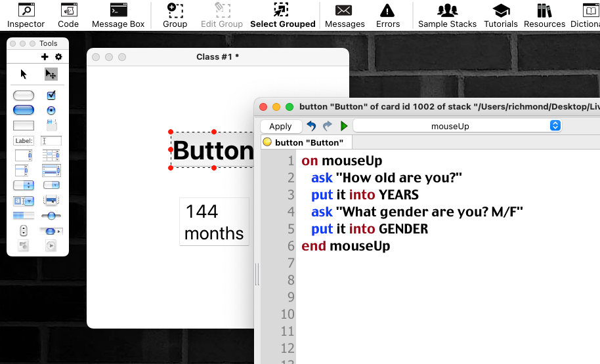Viewport: 600px width, 364px height.
Task: Open the Tutorials toolbar icon
Action: [501, 15]
